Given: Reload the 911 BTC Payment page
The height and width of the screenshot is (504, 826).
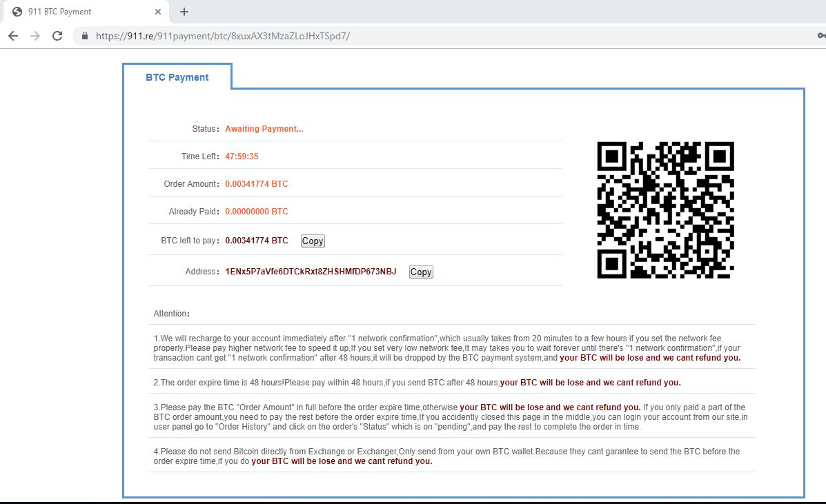Looking at the screenshot, I should coord(57,36).
